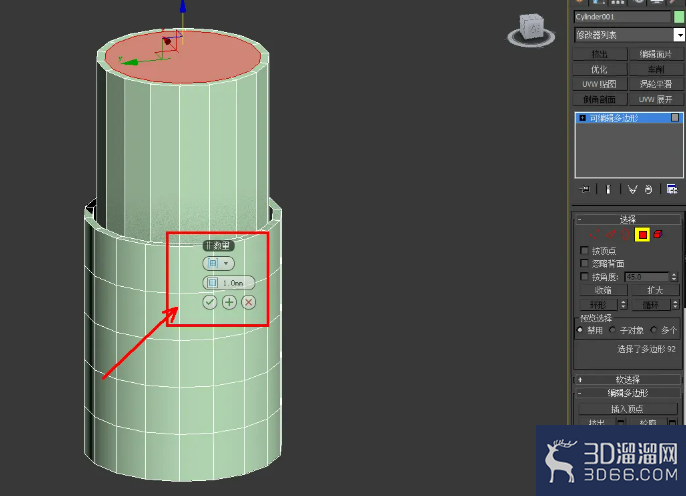The image size is (686, 496).
Task: Click the ViewCube in the viewport
Action: 531,30
